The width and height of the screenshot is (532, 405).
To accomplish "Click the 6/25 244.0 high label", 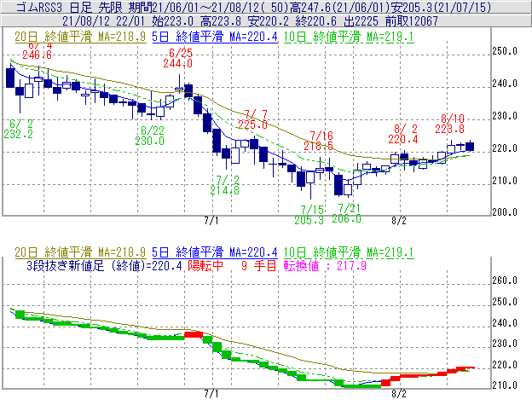I will point(178,58).
